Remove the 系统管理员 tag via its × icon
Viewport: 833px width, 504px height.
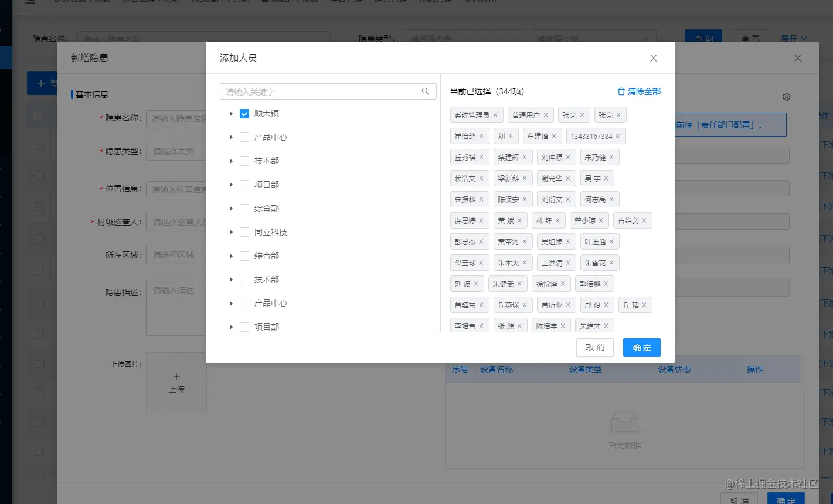495,115
